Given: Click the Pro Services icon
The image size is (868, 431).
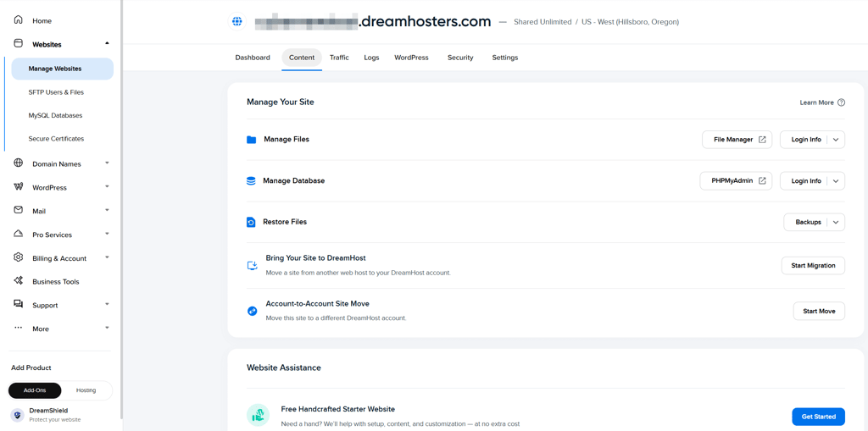Looking at the screenshot, I should [19, 234].
